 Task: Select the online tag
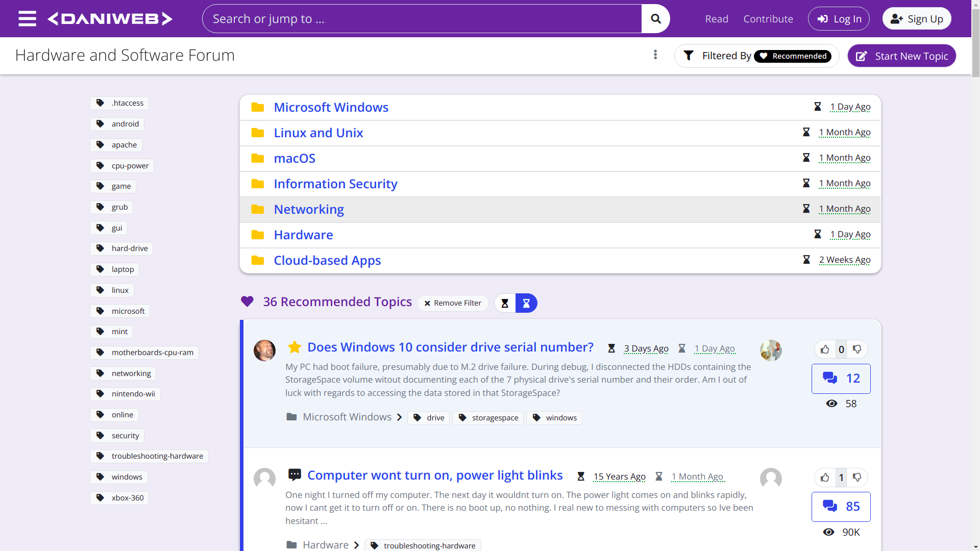114,415
